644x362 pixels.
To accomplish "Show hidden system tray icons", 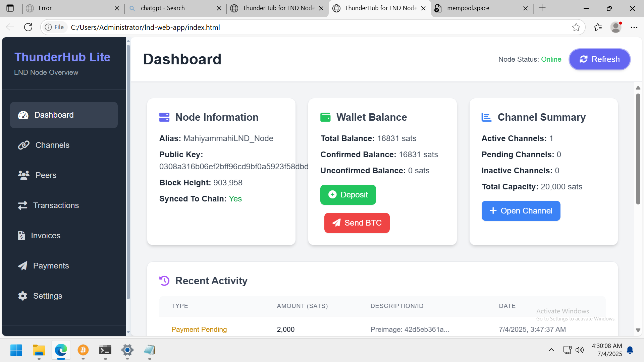I will tap(551, 350).
